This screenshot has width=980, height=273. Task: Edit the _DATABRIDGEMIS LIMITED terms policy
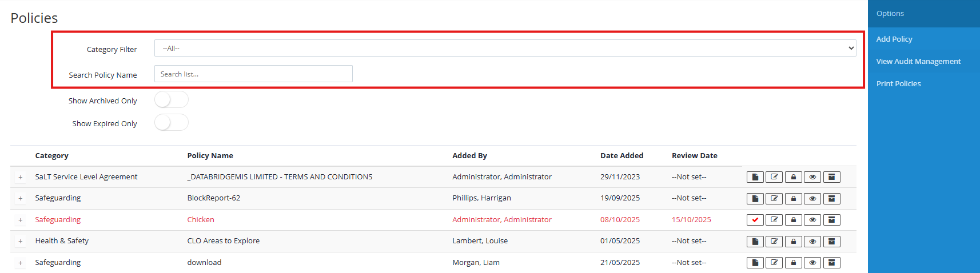coord(774,177)
